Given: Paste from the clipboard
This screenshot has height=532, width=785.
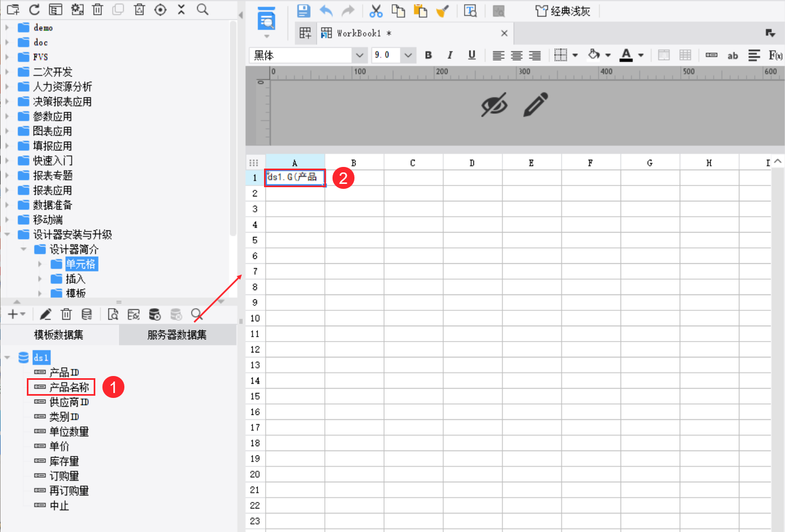Looking at the screenshot, I should (420, 10).
